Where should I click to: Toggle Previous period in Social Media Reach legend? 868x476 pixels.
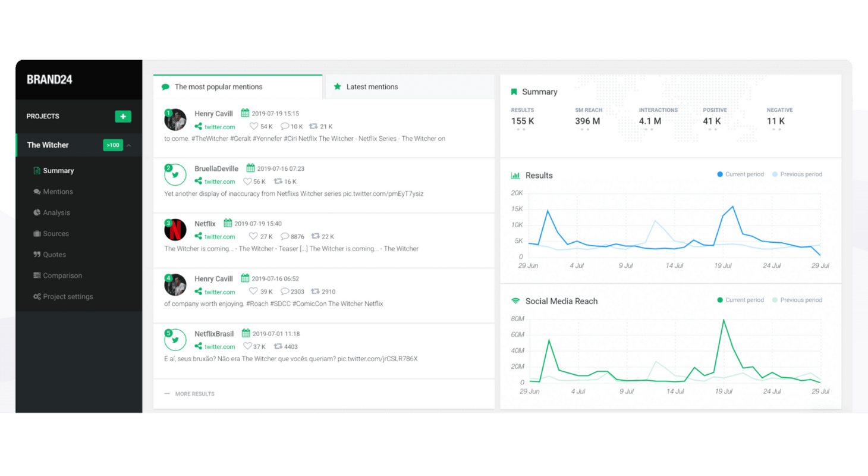(797, 300)
